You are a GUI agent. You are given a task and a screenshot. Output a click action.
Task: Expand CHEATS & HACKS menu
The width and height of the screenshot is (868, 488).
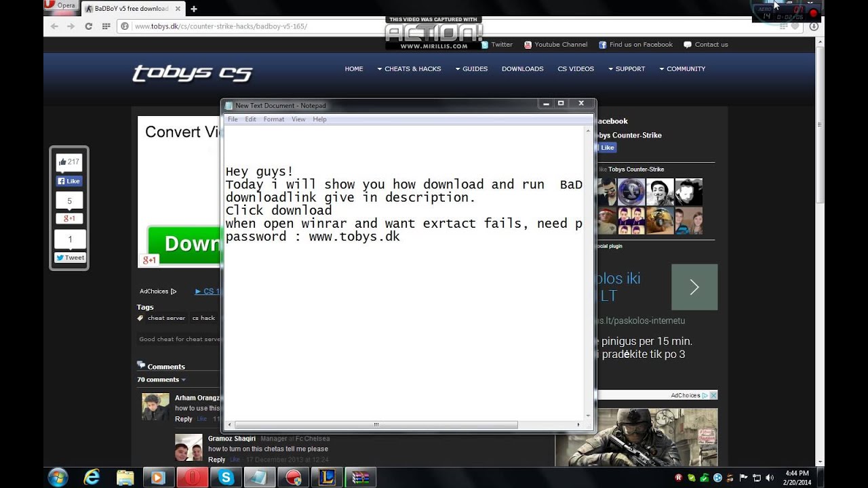click(410, 69)
